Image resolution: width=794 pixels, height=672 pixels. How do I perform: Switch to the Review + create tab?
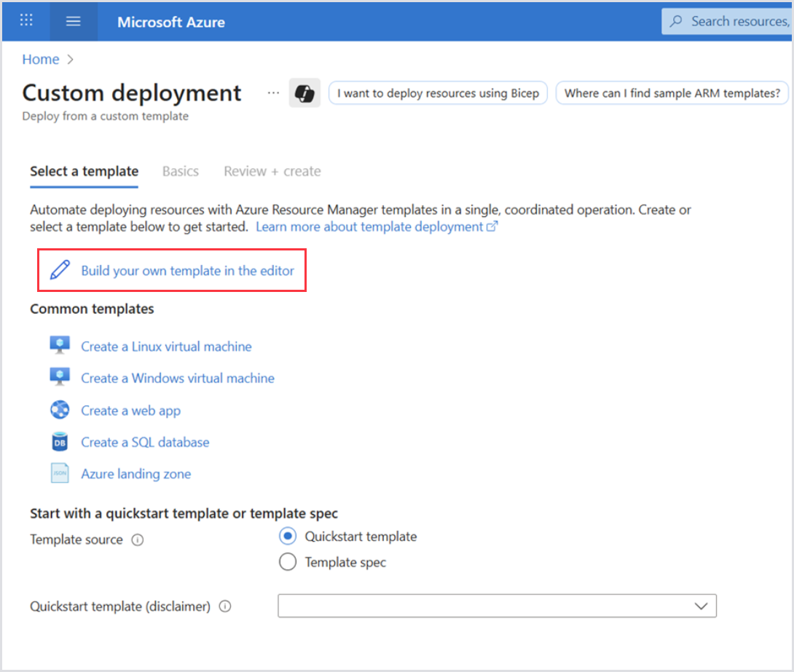point(272,171)
